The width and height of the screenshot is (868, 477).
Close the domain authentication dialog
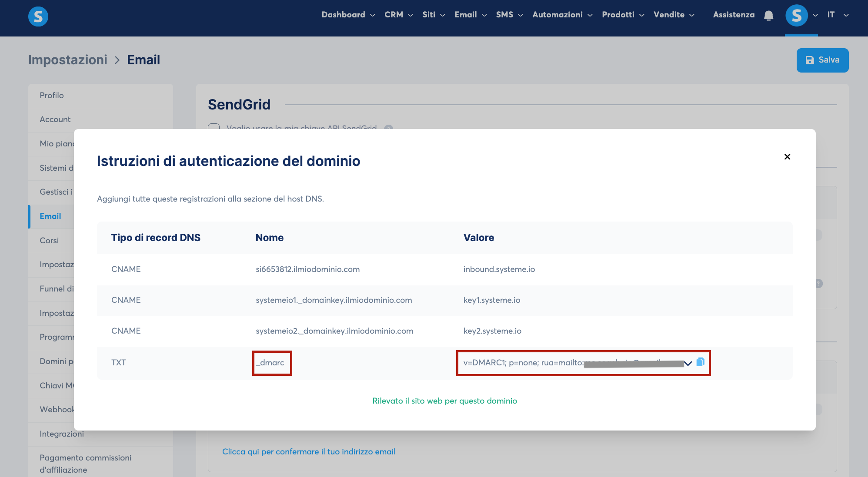(787, 156)
